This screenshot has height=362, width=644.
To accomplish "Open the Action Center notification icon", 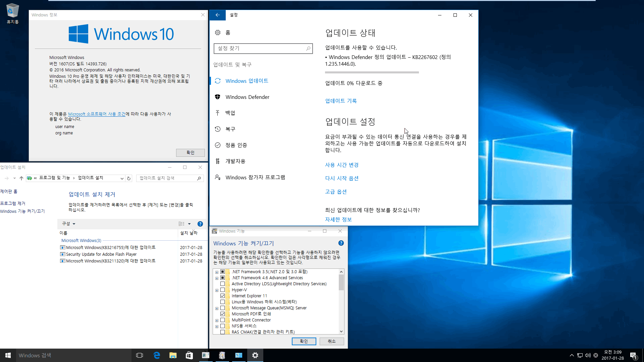I will [x=633, y=355].
